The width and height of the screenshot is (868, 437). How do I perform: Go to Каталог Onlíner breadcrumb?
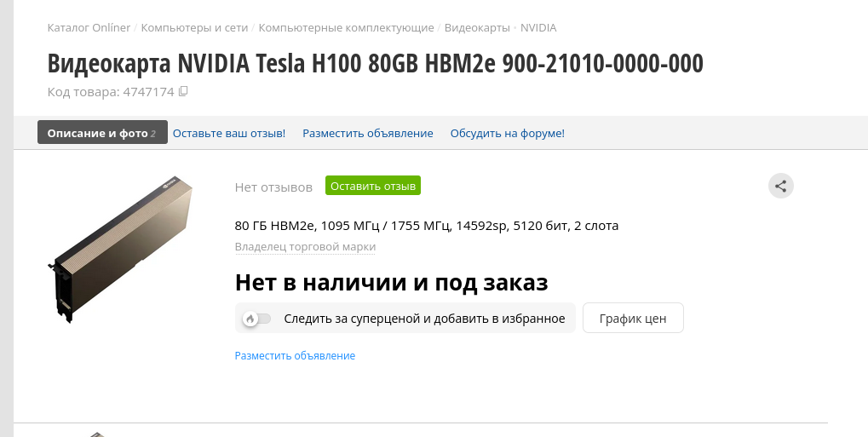coord(89,28)
